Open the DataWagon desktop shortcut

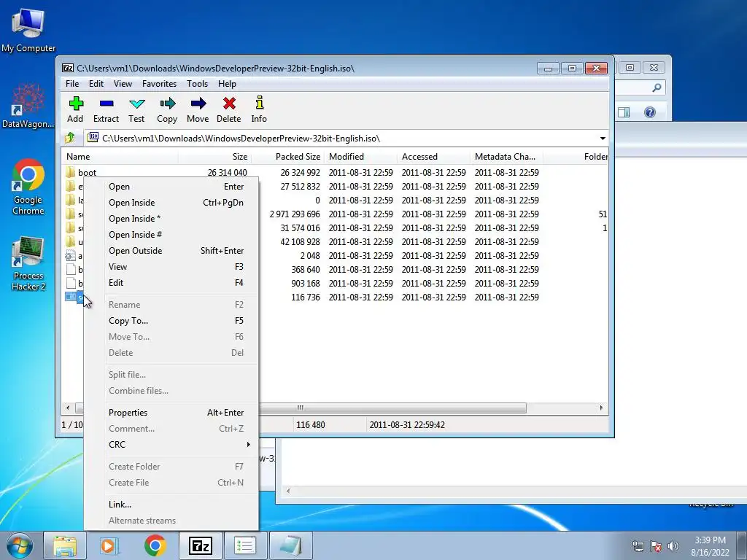coord(28,106)
